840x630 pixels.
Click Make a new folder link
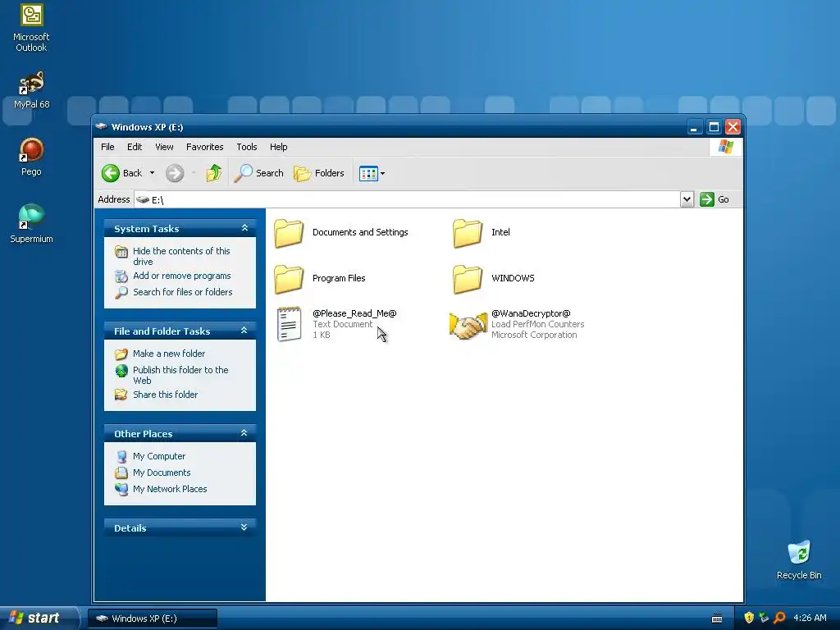pos(169,354)
